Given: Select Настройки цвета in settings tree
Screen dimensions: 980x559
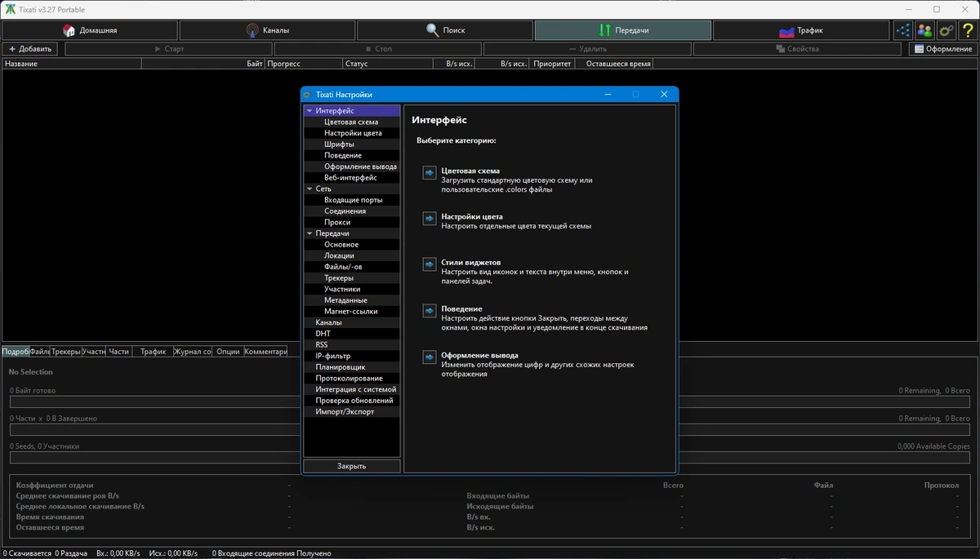Looking at the screenshot, I should pos(353,133).
